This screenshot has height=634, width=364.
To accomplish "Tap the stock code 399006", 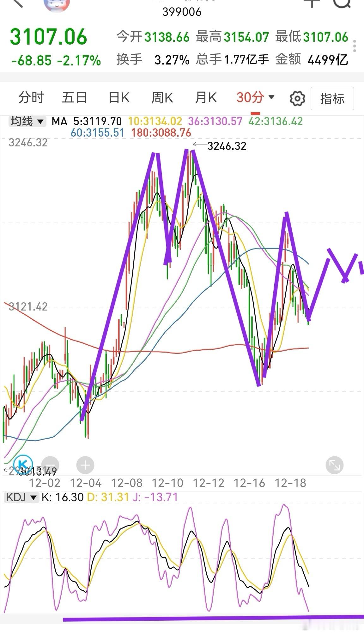I will [182, 12].
